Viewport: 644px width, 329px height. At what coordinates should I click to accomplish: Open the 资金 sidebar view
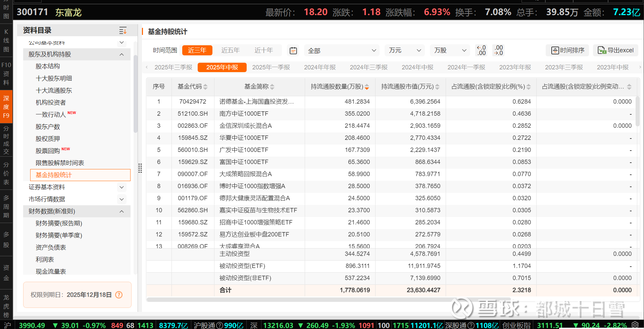[x=6, y=273]
